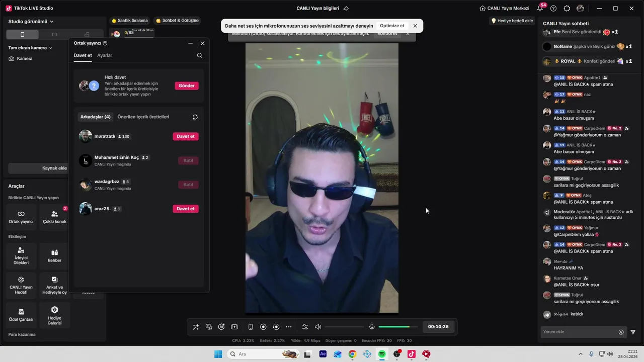The height and width of the screenshot is (362, 644).
Task: Expand the Tam ekran kamera scene
Action: coord(30,48)
